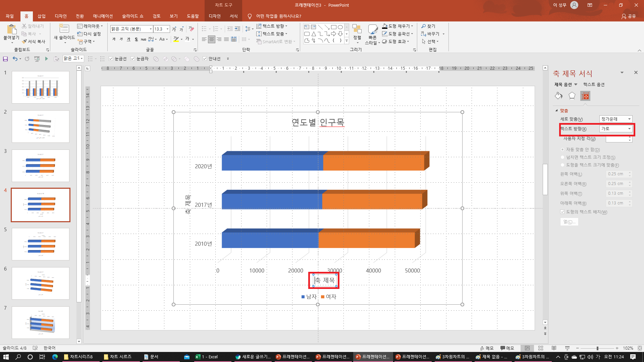Click the 도형 채우기 shape fill button
The image size is (644, 362).
coord(398,26)
